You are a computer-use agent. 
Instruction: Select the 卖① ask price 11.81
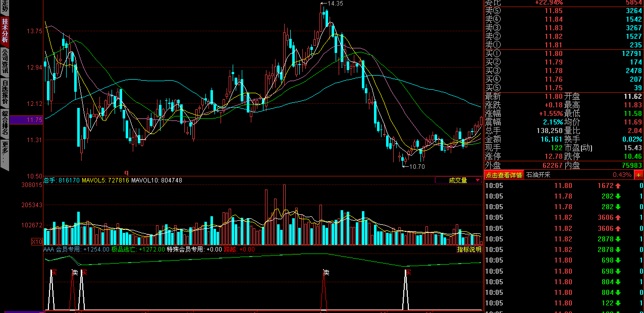pyautogui.click(x=554, y=45)
